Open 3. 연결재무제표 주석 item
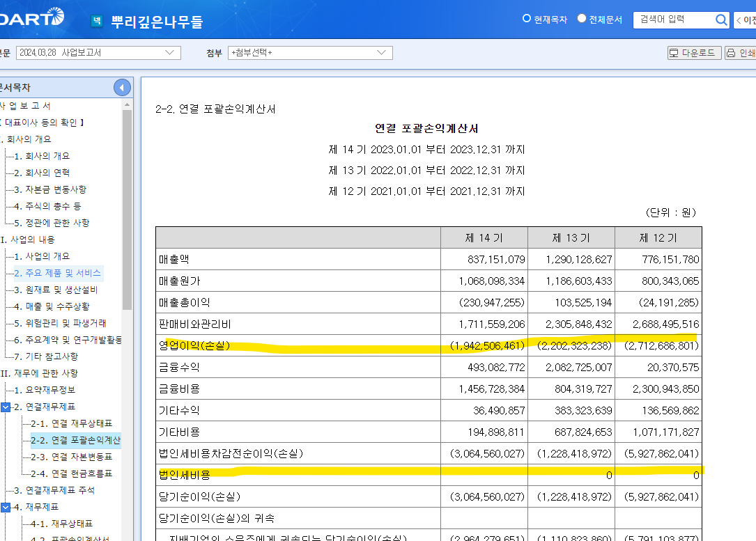This screenshot has width=756, height=541. [54, 490]
